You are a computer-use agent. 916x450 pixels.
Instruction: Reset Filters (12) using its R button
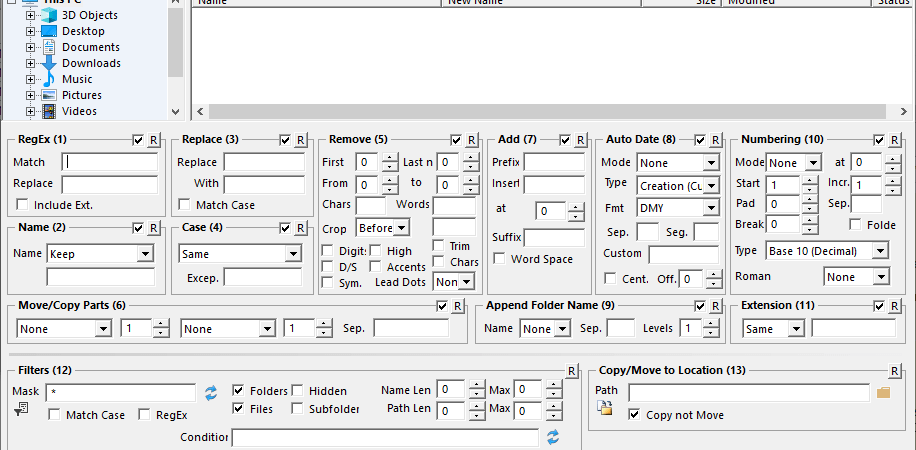pos(572,371)
